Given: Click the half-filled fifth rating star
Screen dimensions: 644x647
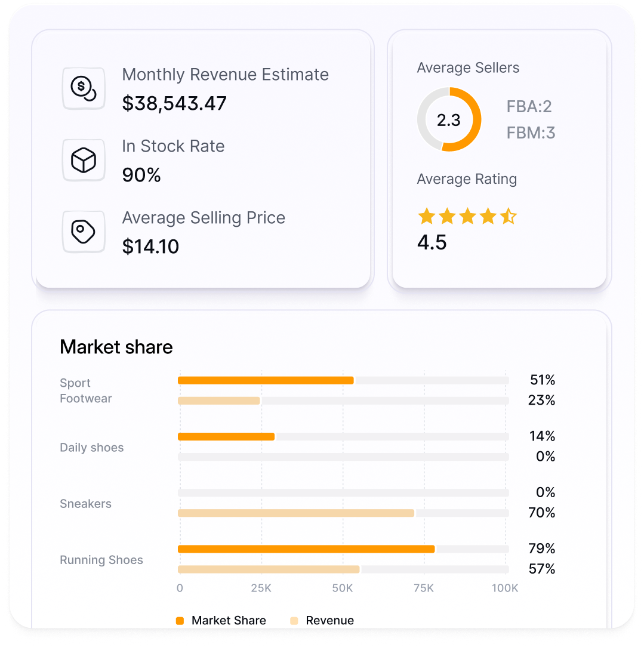Looking at the screenshot, I should pyautogui.click(x=508, y=216).
